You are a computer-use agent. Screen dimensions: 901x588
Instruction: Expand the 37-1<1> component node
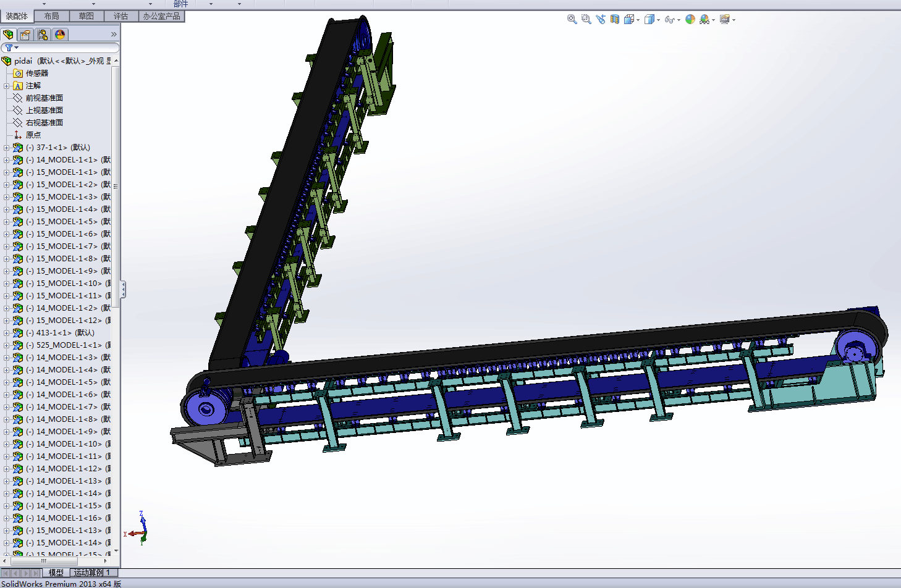click(6, 148)
